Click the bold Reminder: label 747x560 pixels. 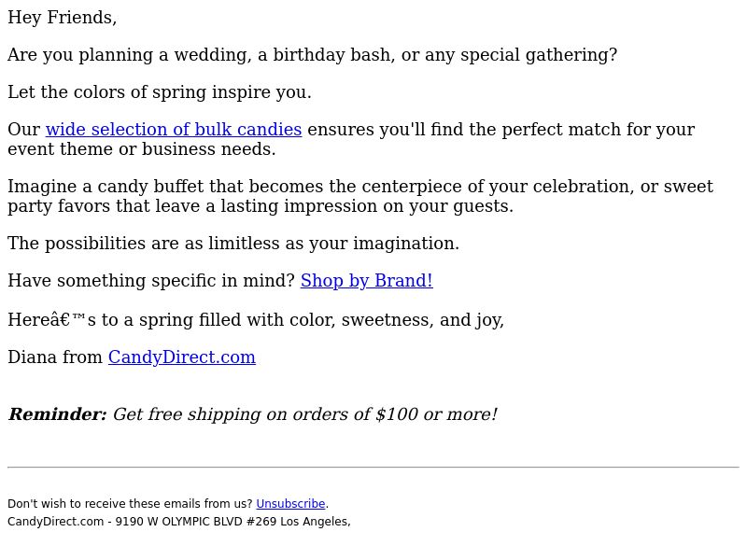click(x=57, y=414)
